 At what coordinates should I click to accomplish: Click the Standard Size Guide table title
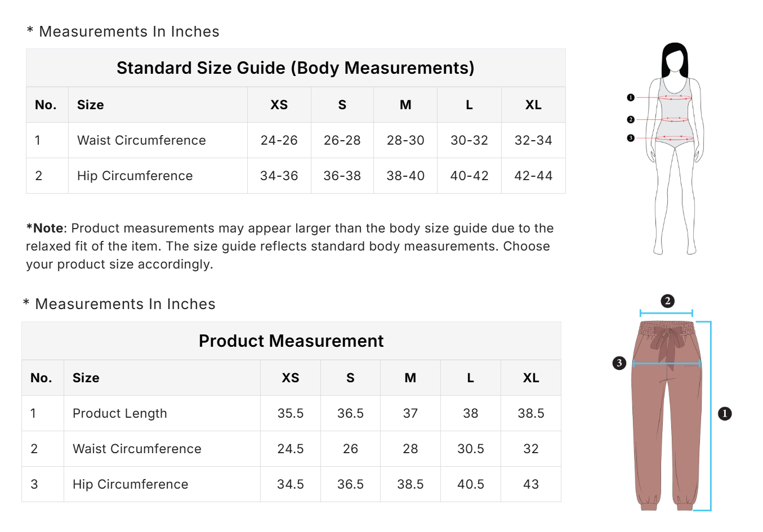(x=296, y=68)
